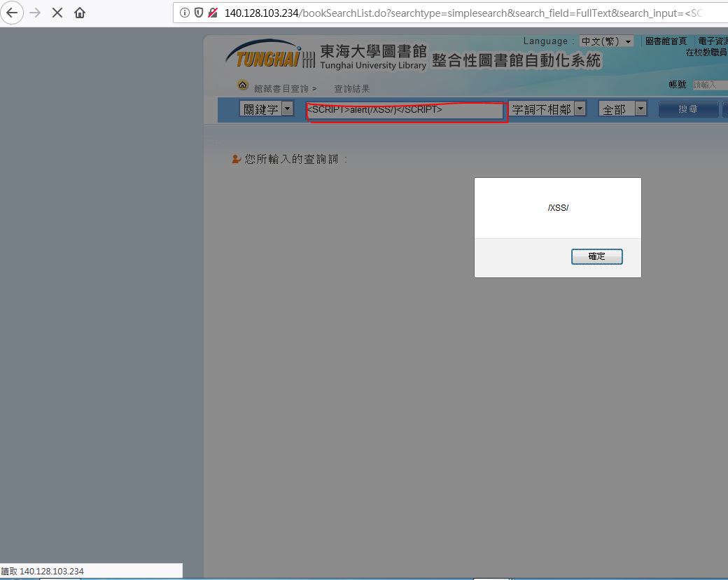Click the /XSS/ alert message text

(558, 208)
